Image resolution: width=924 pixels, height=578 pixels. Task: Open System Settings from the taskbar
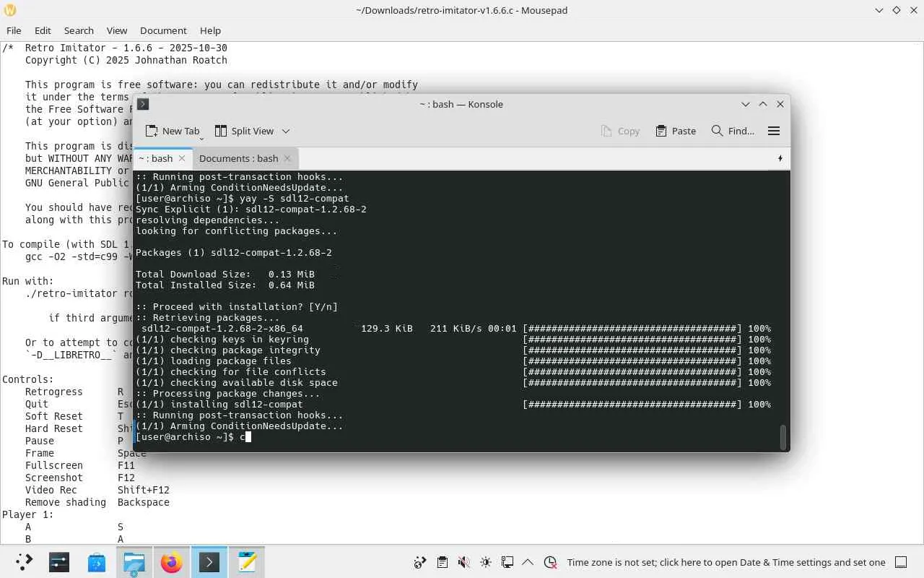click(x=59, y=562)
